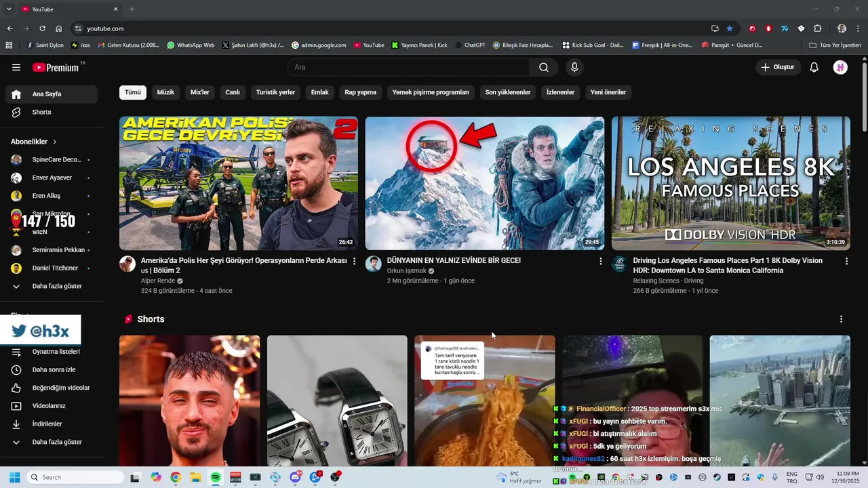Open WhatsApp Web bookmark
The height and width of the screenshot is (488, 868).
click(x=190, y=45)
